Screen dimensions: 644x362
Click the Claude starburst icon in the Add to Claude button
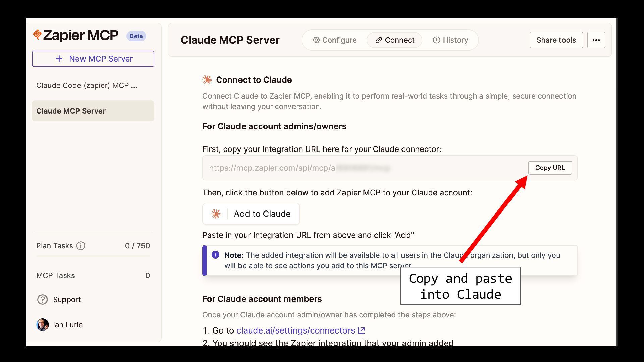pos(216,214)
